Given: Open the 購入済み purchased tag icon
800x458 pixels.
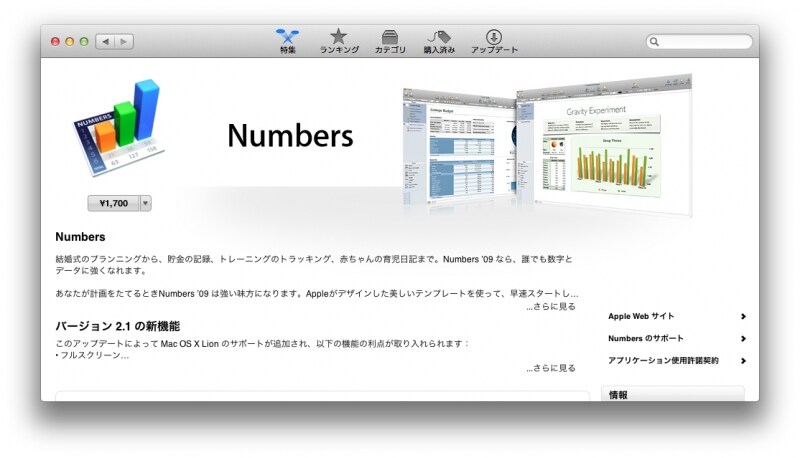Looking at the screenshot, I should pos(439,41).
